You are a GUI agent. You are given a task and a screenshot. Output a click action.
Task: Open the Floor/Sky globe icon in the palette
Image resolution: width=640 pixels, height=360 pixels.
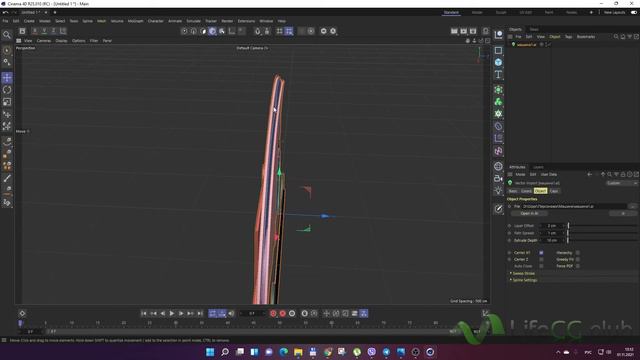tap(498, 166)
